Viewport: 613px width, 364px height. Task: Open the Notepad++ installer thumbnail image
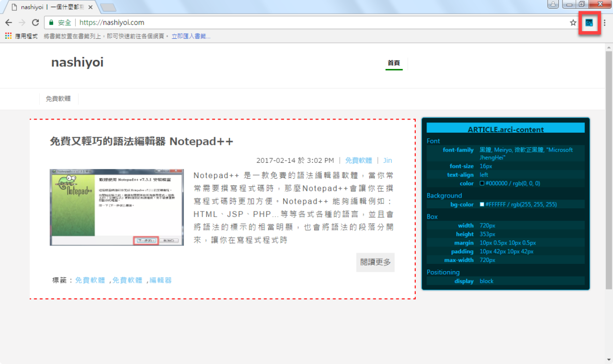[x=116, y=207]
